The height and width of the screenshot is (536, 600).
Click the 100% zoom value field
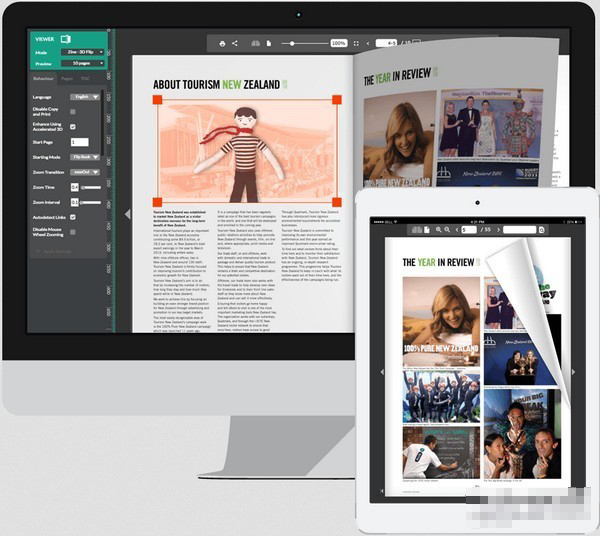(339, 43)
